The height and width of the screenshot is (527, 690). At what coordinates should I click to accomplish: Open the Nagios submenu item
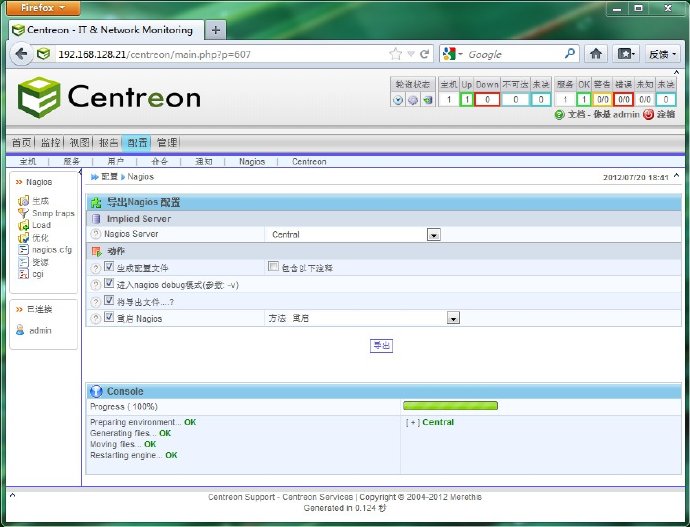(252, 161)
